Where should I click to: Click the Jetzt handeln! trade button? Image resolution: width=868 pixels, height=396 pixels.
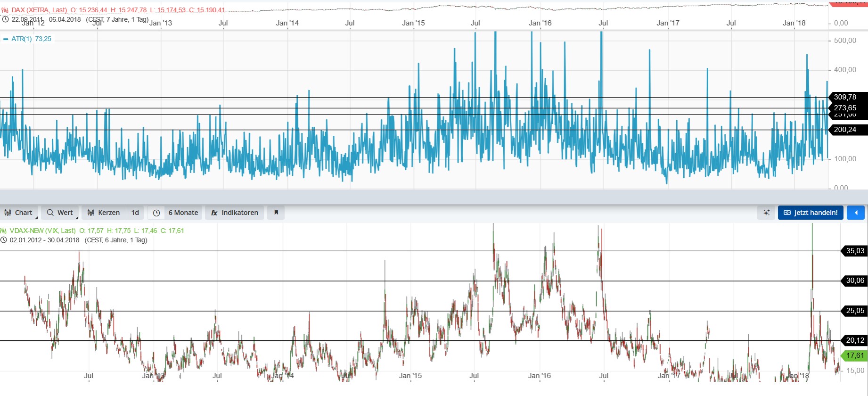click(x=811, y=213)
